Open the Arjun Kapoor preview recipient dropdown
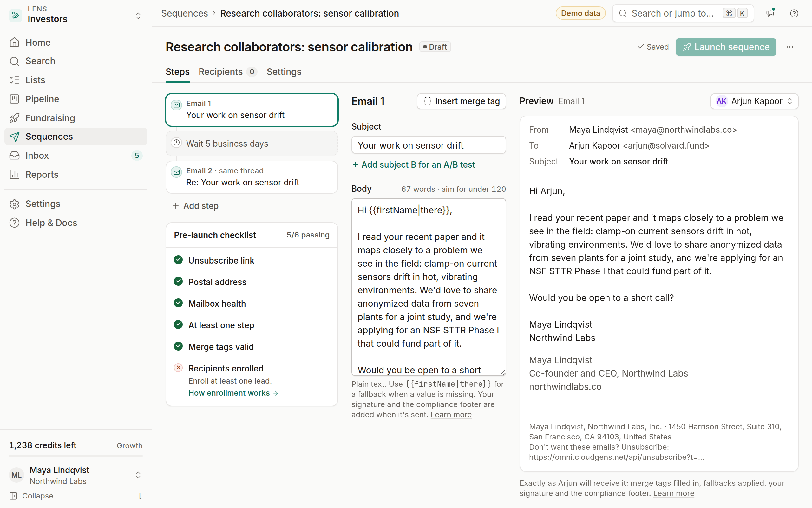Screen dimensions: 812x508 pos(754,101)
